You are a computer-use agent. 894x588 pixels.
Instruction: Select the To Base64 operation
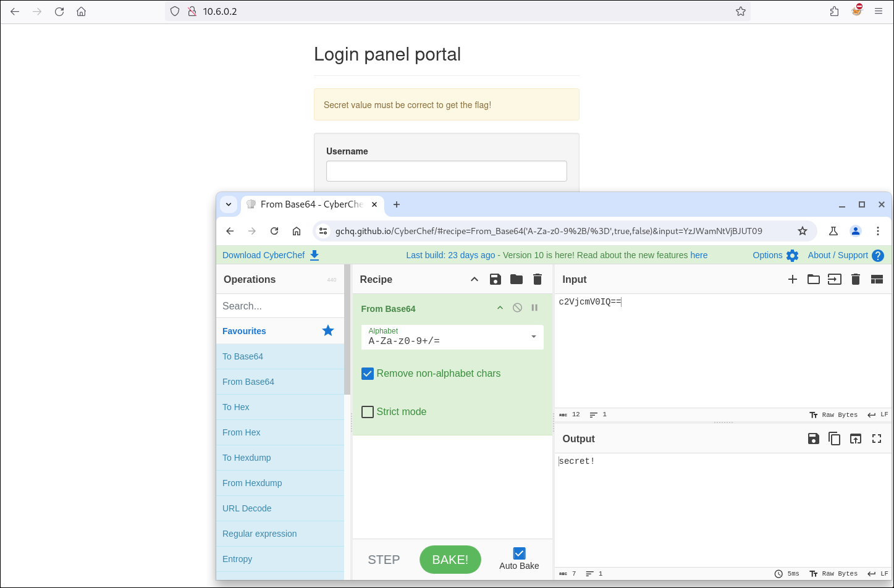pyautogui.click(x=280, y=356)
